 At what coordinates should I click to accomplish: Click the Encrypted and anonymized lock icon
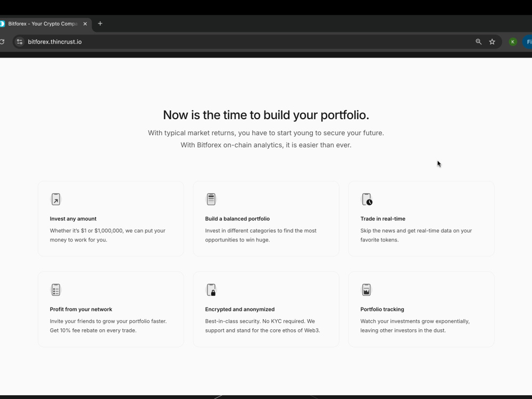click(211, 290)
